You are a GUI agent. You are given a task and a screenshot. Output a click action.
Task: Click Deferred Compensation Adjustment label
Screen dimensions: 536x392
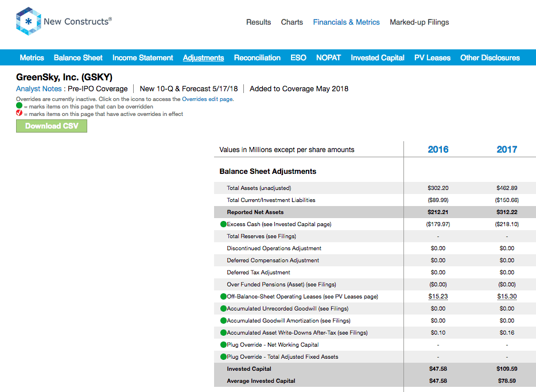(x=273, y=261)
